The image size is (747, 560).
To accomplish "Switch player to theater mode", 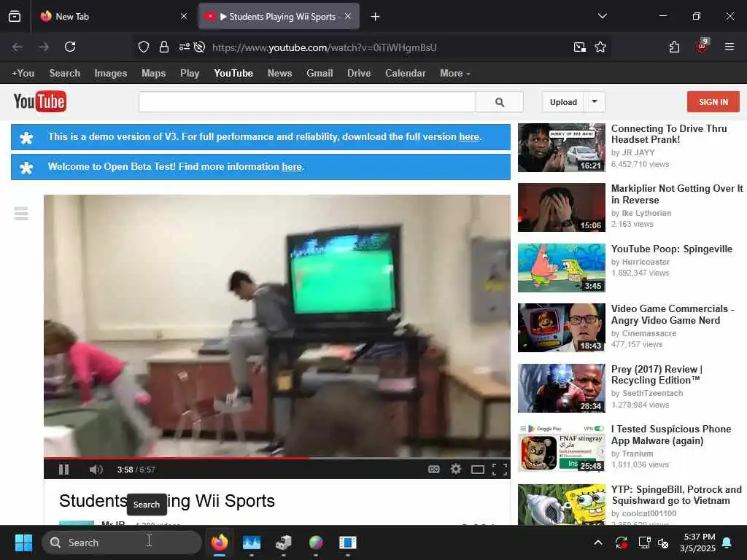I will coord(477,470).
